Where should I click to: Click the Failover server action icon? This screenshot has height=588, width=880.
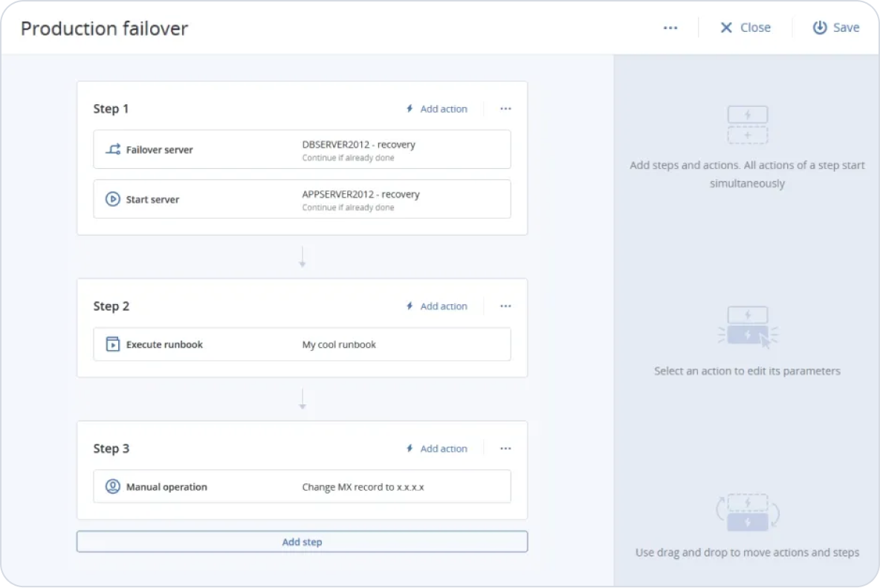pos(112,149)
